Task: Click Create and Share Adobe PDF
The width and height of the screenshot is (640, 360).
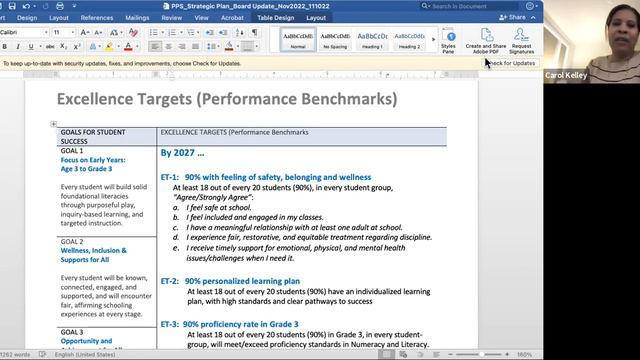Action: 486,40
